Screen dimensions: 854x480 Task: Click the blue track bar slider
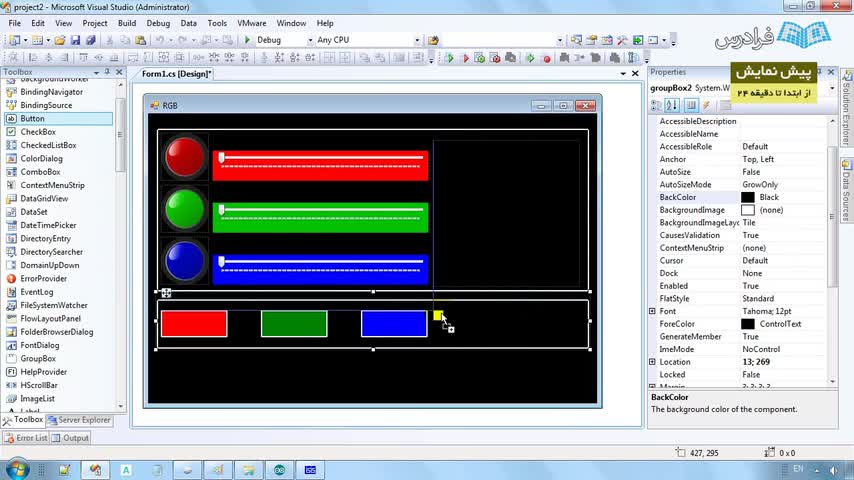pyautogui.click(x=320, y=269)
